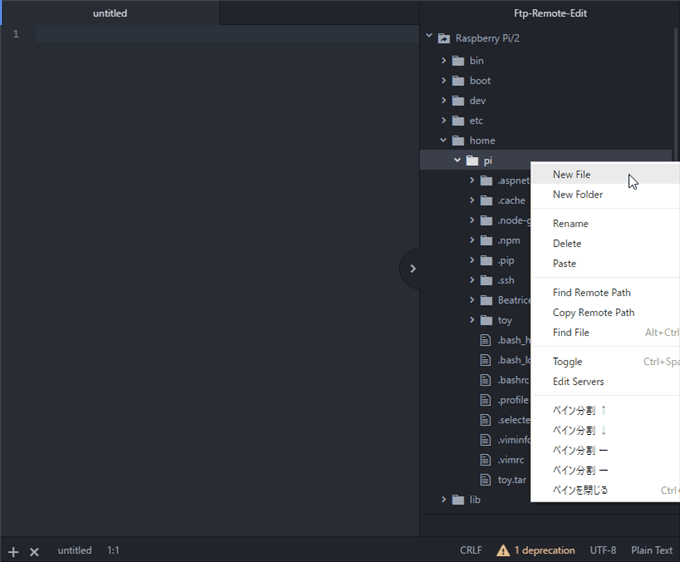Open the CRLF line ending selector

(x=471, y=550)
